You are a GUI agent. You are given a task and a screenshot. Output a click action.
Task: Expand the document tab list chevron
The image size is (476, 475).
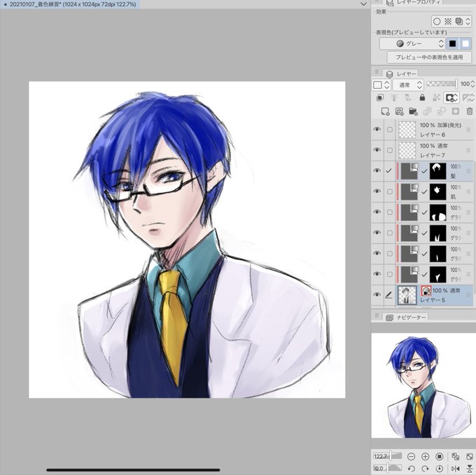click(363, 4)
